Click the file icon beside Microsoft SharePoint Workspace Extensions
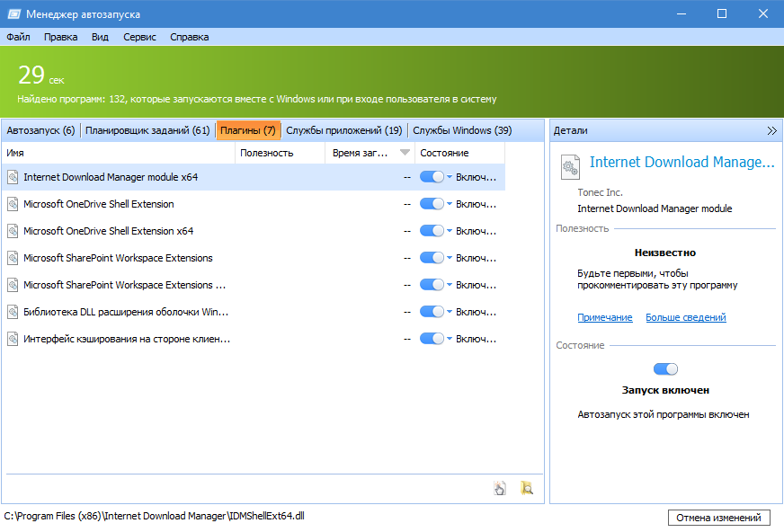 pos(13,258)
